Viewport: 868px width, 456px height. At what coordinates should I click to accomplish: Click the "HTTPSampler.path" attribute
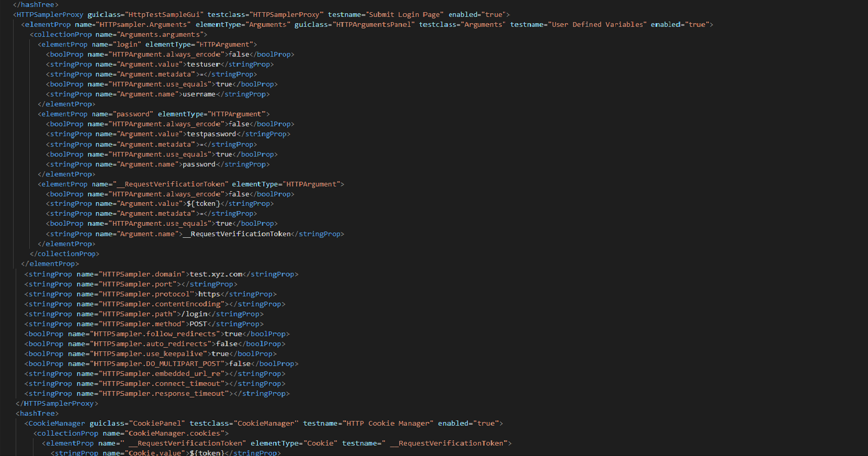(x=138, y=314)
